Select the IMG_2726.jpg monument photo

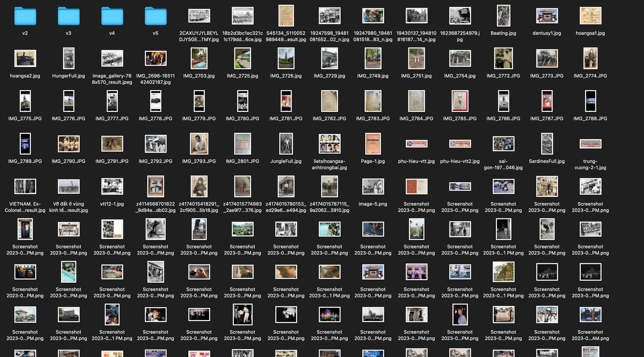click(286, 59)
